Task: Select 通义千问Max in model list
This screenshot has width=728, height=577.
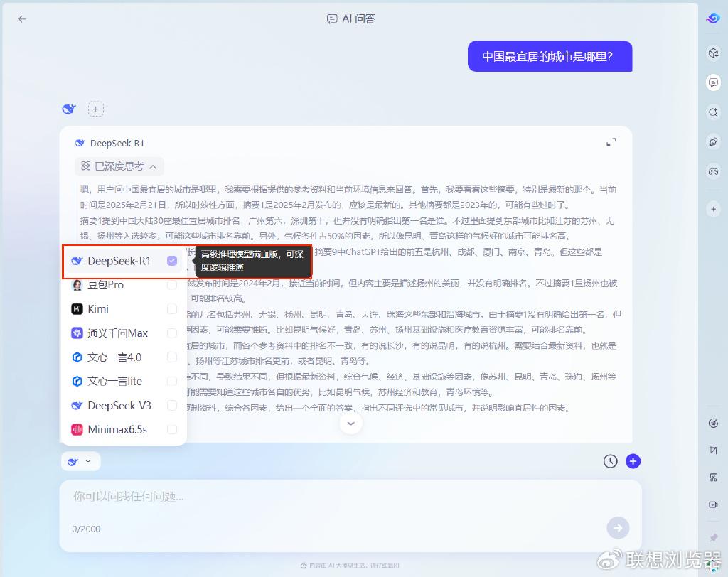Action: point(124,333)
